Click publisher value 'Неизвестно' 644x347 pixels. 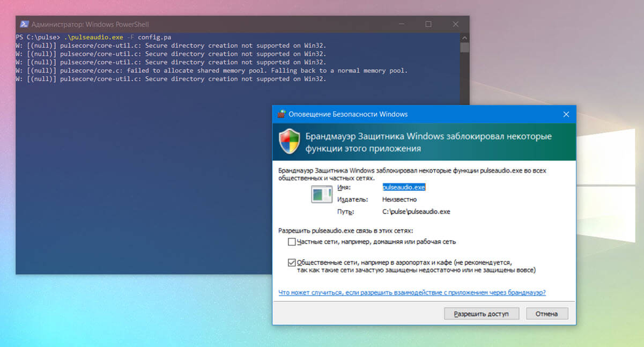point(399,200)
